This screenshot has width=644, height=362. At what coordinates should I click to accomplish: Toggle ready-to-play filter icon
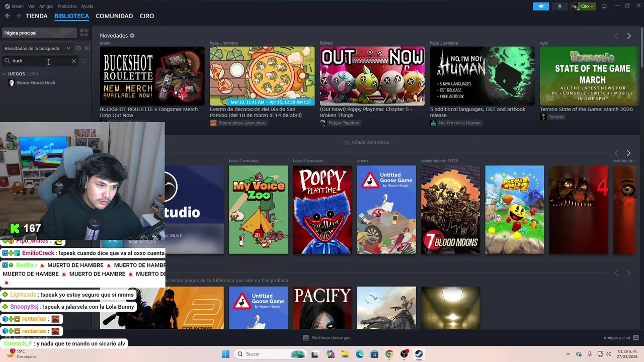coord(87,48)
